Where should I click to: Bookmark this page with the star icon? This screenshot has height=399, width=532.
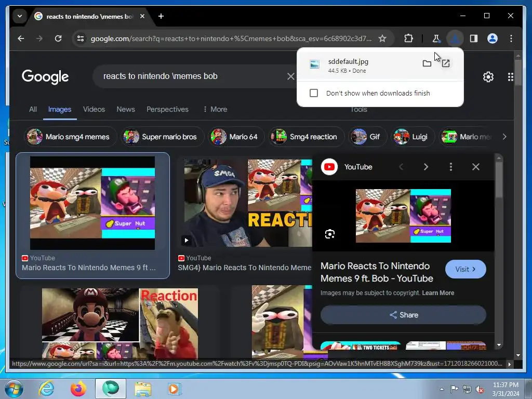tap(382, 38)
